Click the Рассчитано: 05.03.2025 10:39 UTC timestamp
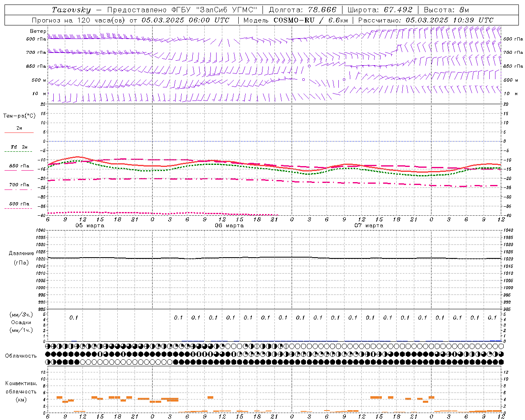 click(x=426, y=20)
